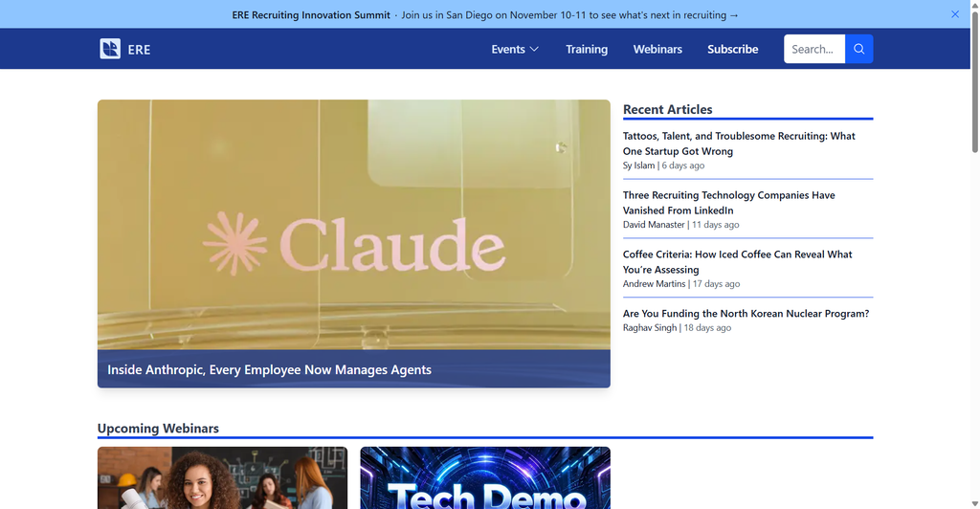
Task: Click the magnifier search button
Action: coord(858,49)
